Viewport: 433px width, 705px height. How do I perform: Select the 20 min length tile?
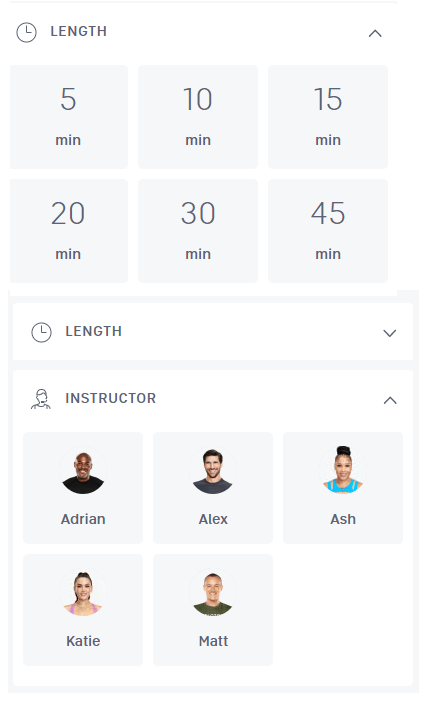click(69, 231)
